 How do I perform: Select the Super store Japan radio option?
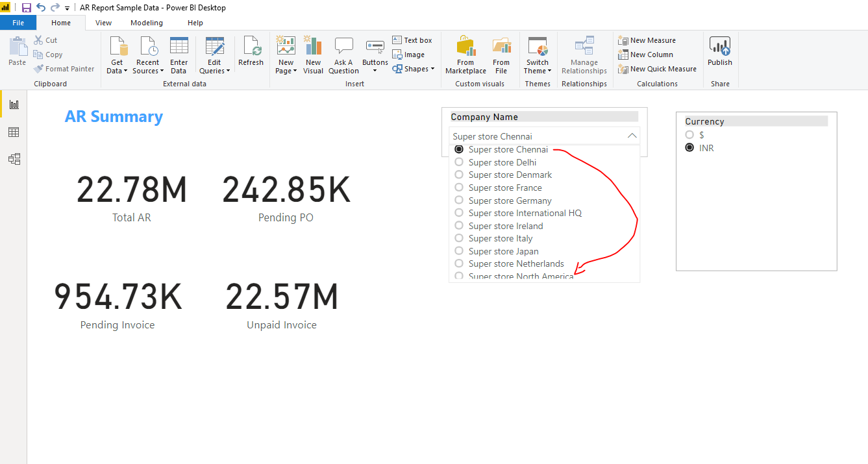[459, 251]
